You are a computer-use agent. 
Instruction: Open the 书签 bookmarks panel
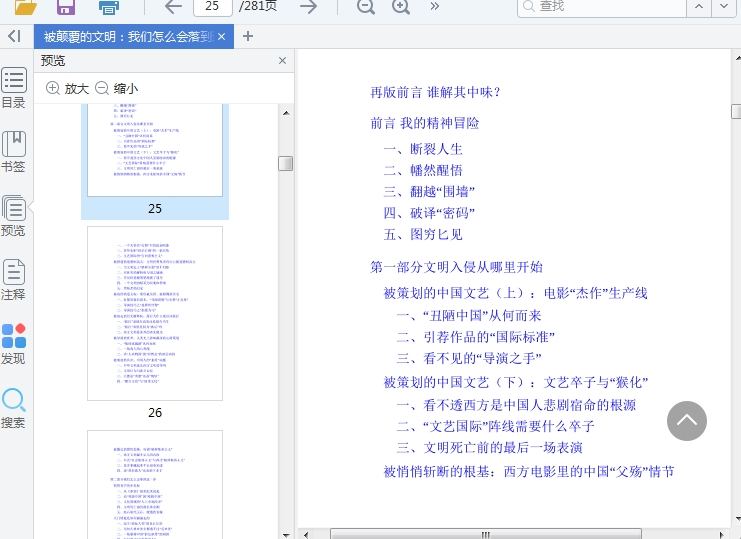(x=14, y=152)
